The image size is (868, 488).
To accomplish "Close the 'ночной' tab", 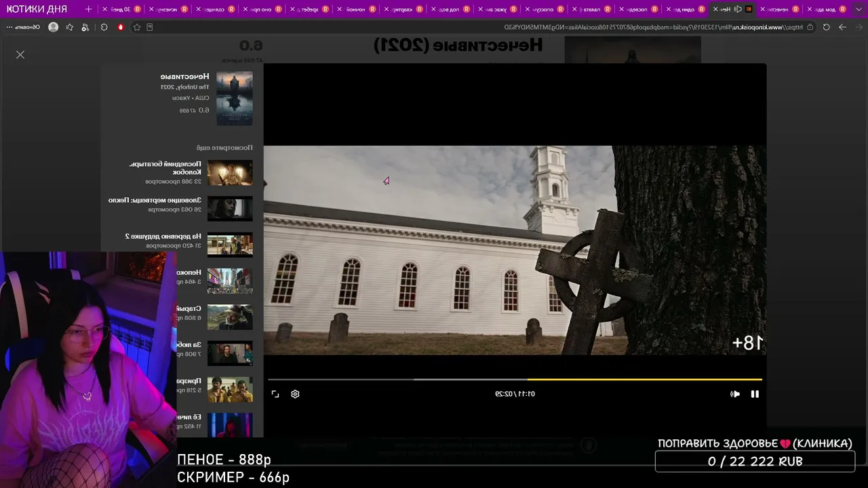I will click(x=339, y=9).
